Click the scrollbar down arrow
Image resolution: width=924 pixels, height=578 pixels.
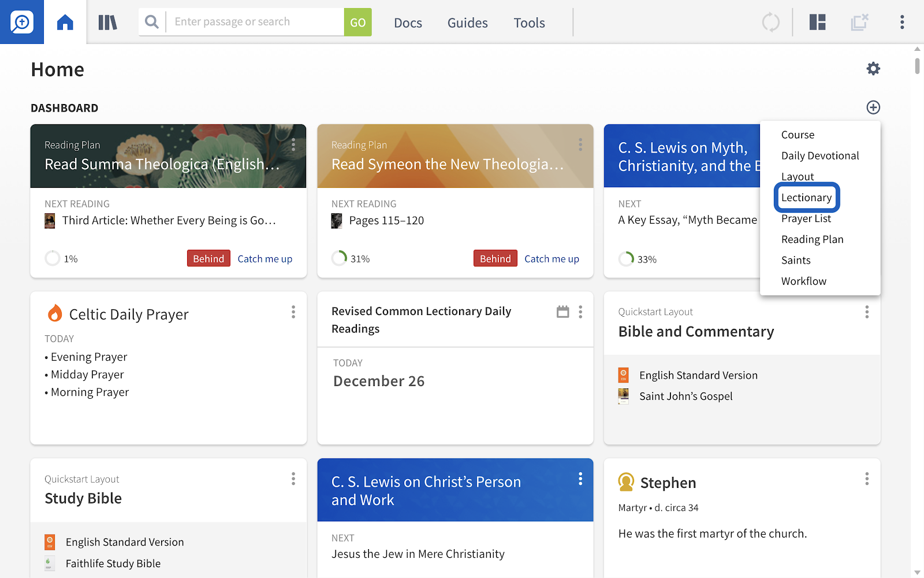pyautogui.click(x=918, y=572)
